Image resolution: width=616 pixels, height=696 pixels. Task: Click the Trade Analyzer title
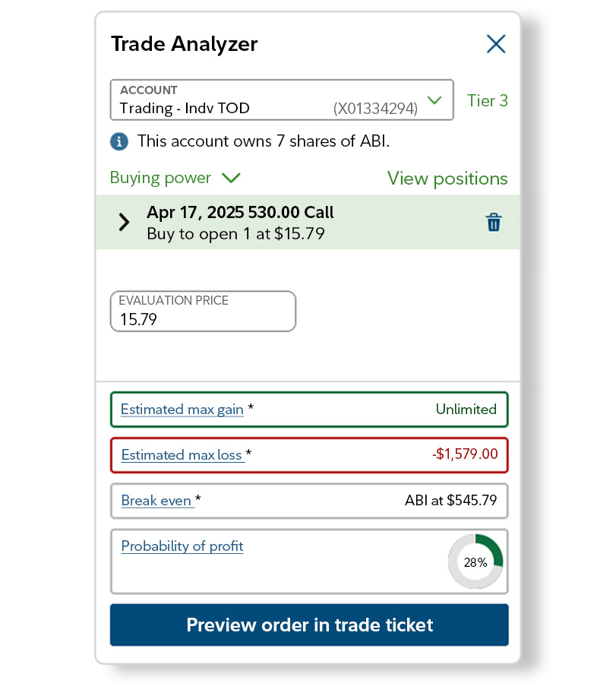[x=184, y=44]
